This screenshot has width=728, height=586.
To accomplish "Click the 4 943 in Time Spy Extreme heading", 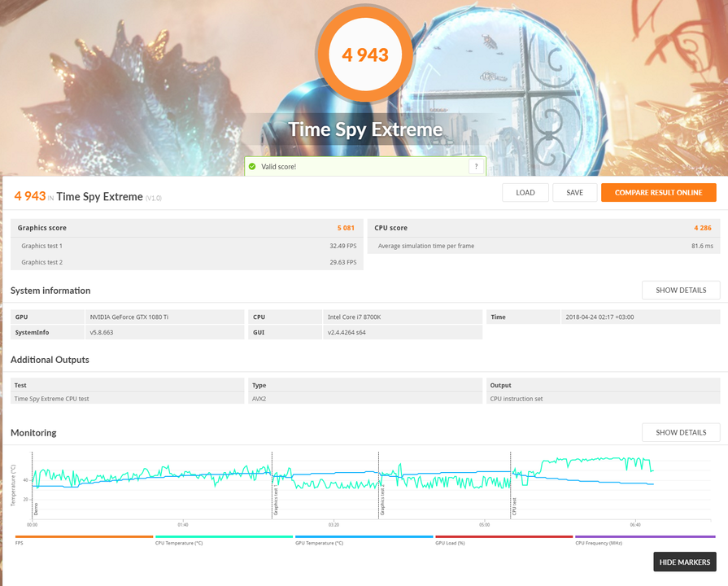I will tap(88, 197).
